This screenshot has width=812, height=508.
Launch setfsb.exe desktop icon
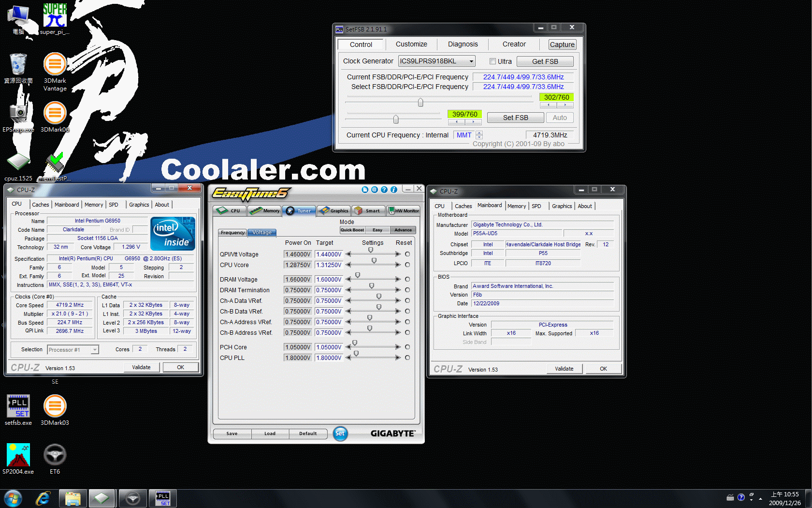[x=18, y=410]
